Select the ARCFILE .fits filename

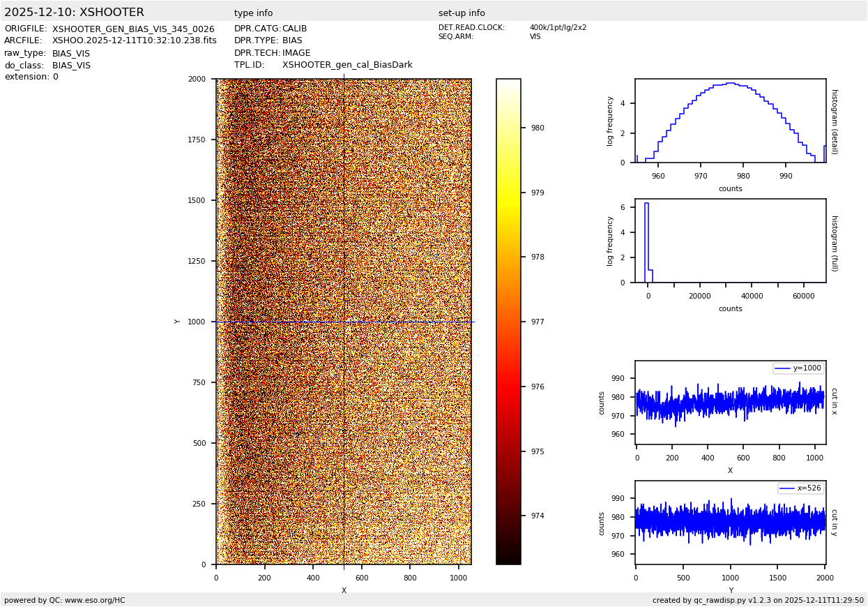click(x=135, y=41)
